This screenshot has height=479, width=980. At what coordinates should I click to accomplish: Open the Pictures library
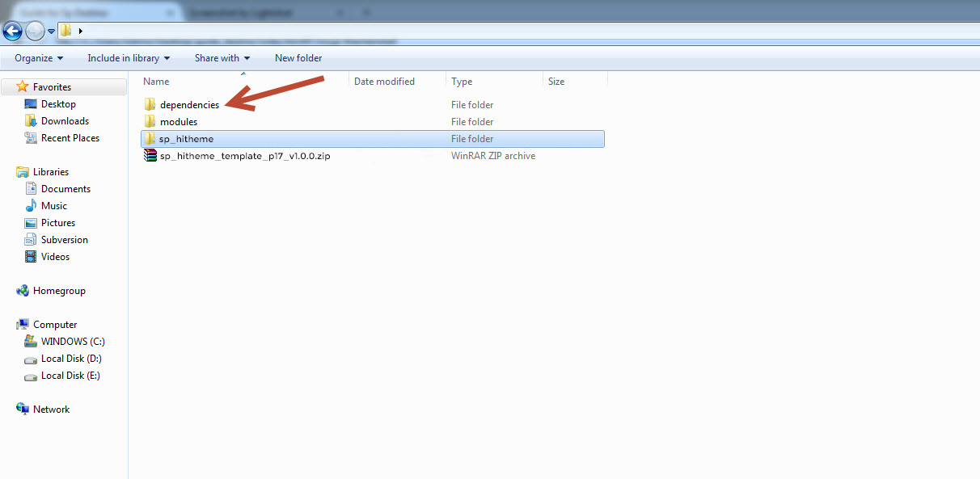point(58,223)
